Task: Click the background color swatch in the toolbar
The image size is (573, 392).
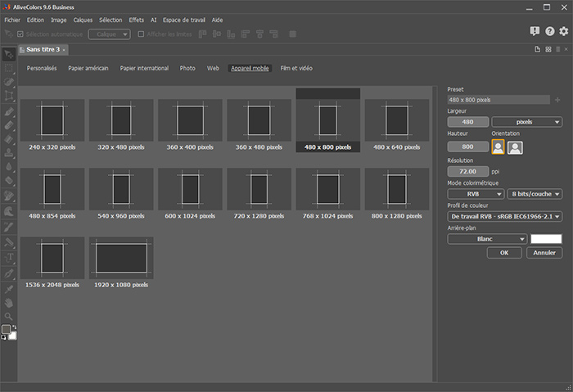Action: click(x=13, y=336)
